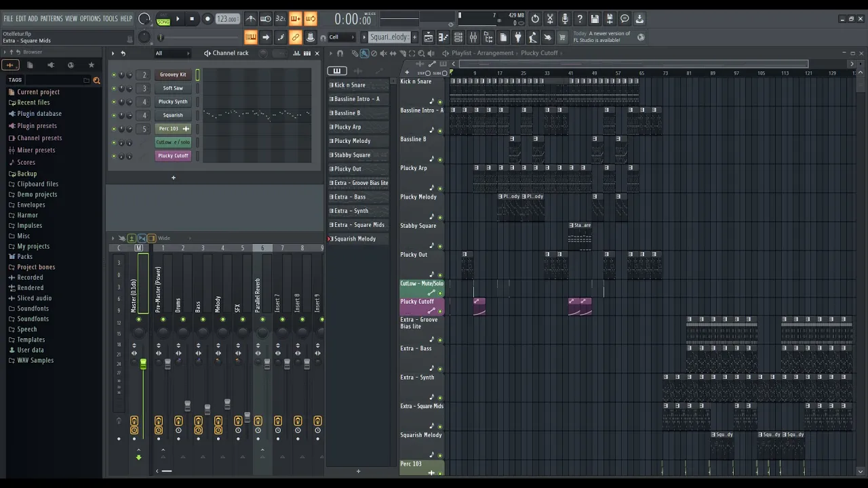Image resolution: width=868 pixels, height=488 pixels.
Task: Click the Extra - Synth playlist track name
Action: (417, 378)
